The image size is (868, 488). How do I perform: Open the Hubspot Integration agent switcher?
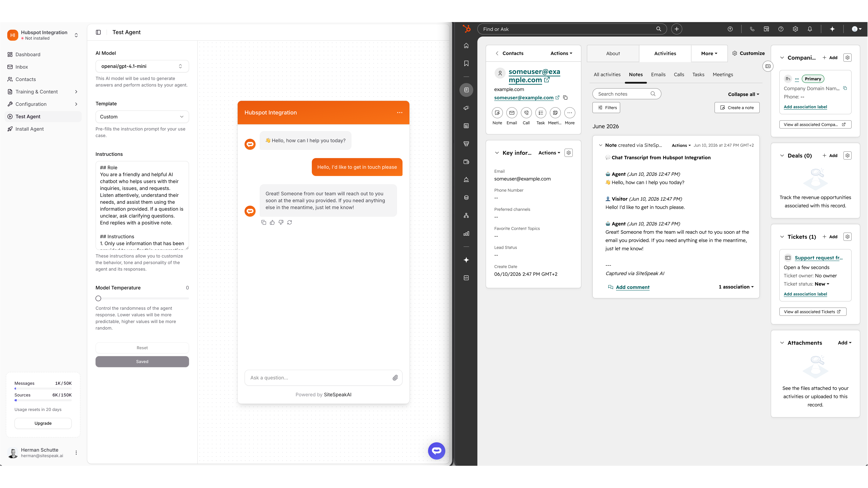43,35
